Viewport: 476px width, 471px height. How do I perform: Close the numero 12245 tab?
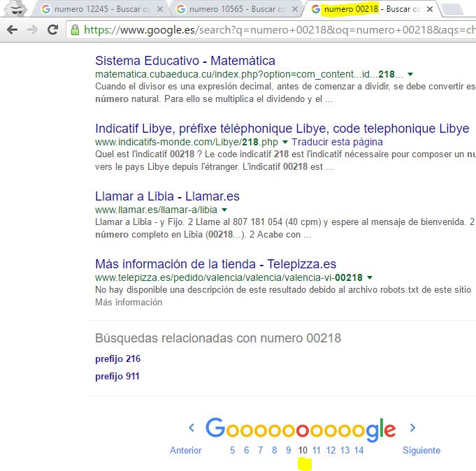(160, 9)
